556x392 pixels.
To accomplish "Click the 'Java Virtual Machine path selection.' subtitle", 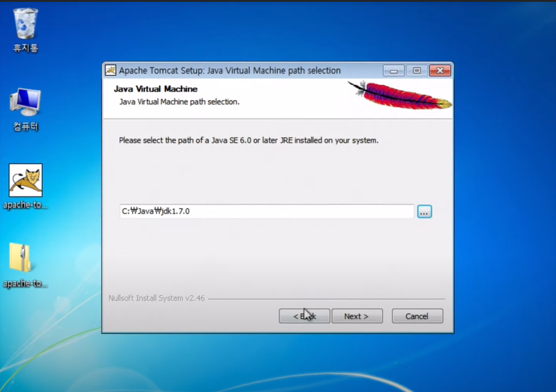I will click(179, 102).
